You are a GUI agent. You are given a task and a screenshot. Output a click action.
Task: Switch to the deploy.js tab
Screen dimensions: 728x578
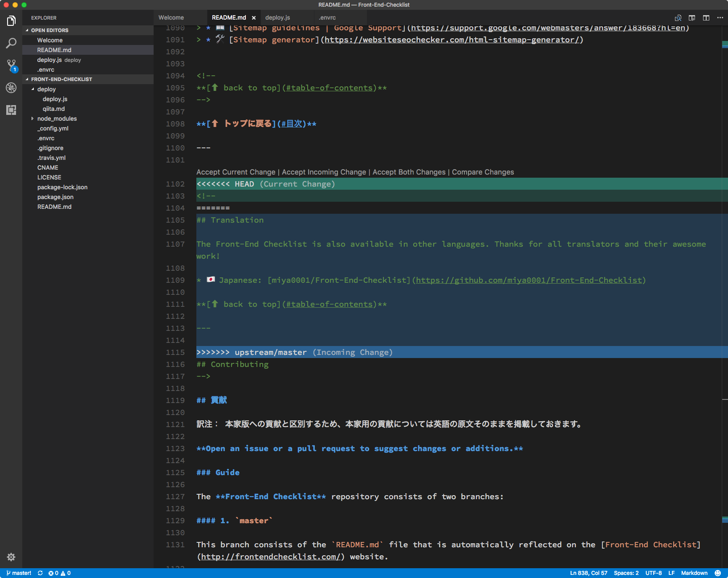point(277,18)
